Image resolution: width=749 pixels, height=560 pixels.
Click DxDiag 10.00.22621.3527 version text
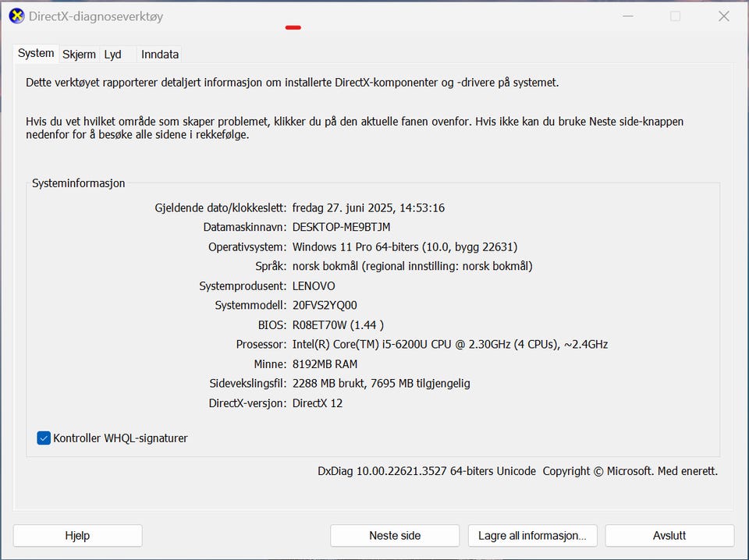[427, 471]
